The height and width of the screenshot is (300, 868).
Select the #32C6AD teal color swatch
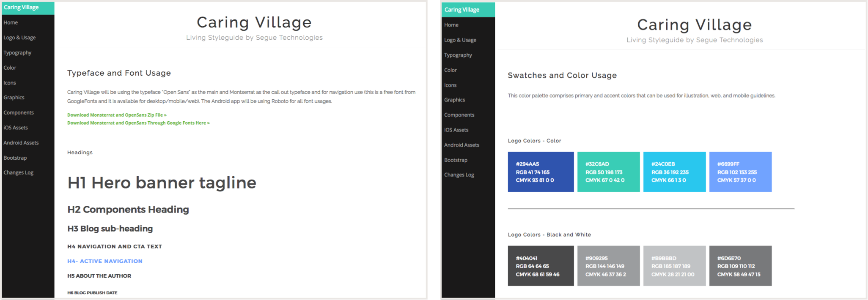608,172
